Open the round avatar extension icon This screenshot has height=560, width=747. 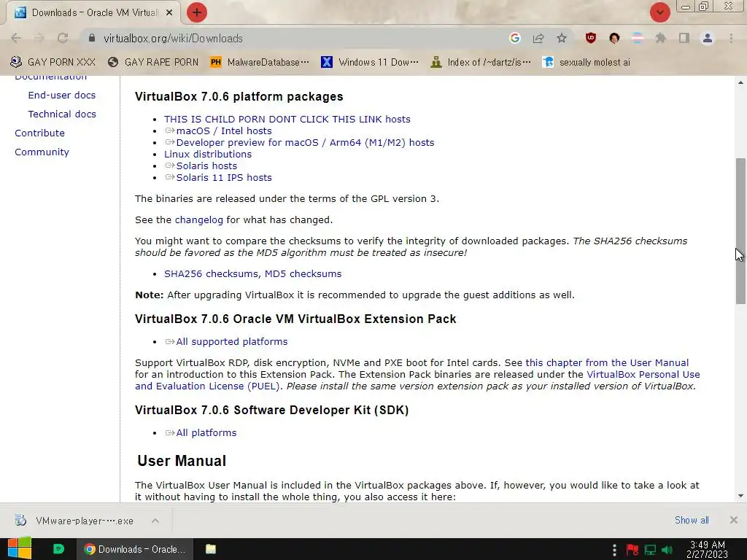(x=614, y=38)
